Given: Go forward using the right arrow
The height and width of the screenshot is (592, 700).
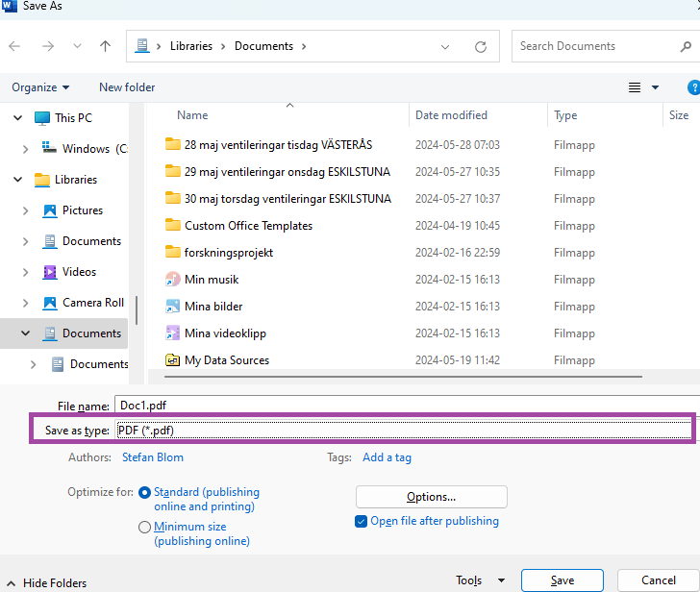Looking at the screenshot, I should point(48,46).
